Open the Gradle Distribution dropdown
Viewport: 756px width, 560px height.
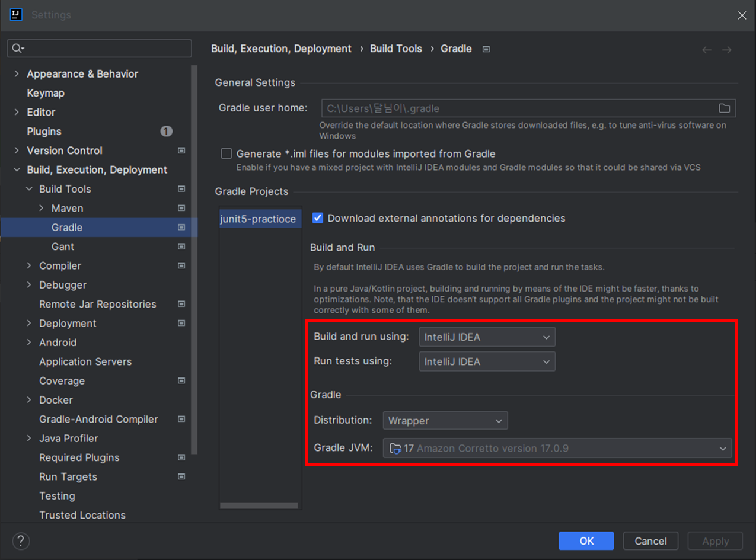point(445,421)
